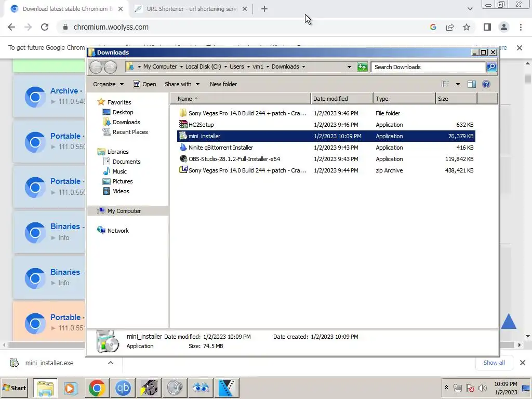This screenshot has height=399, width=532.
Task: Select the mini_installer application row
Action: [326, 136]
